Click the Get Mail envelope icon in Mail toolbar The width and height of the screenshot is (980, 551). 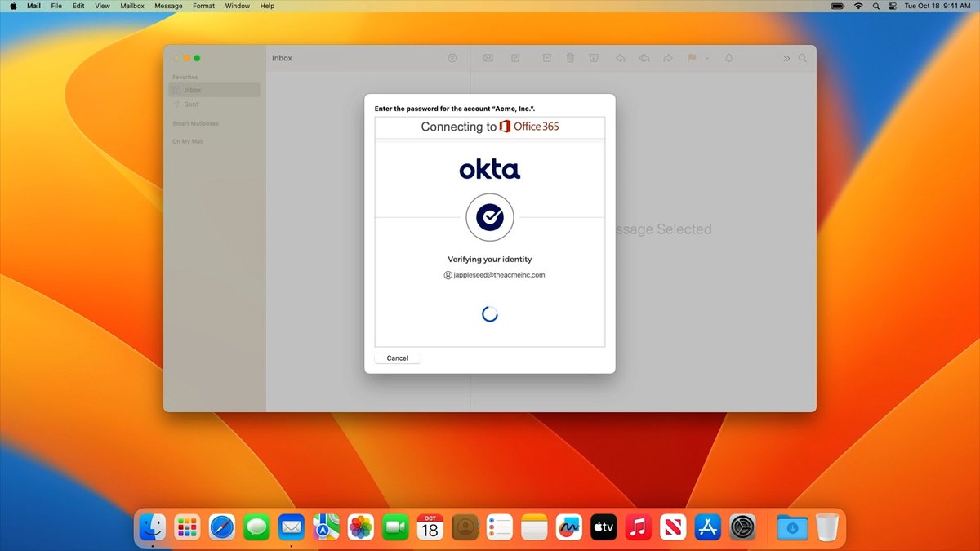pyautogui.click(x=488, y=58)
